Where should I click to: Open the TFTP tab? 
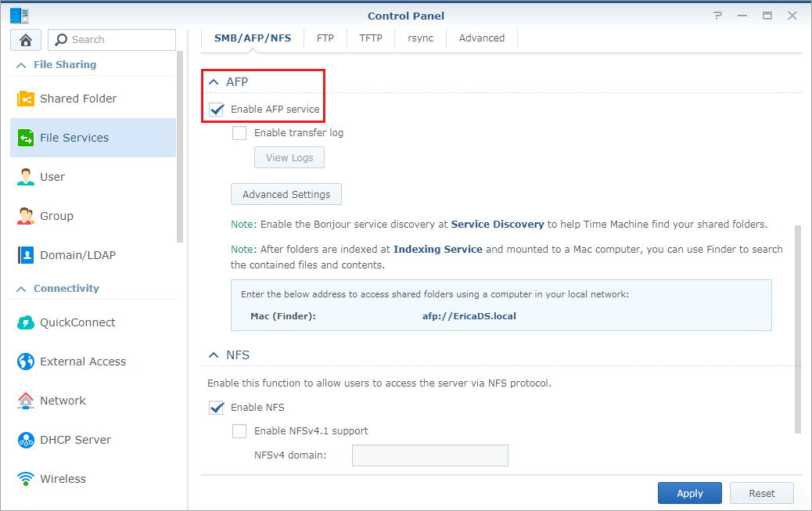371,38
